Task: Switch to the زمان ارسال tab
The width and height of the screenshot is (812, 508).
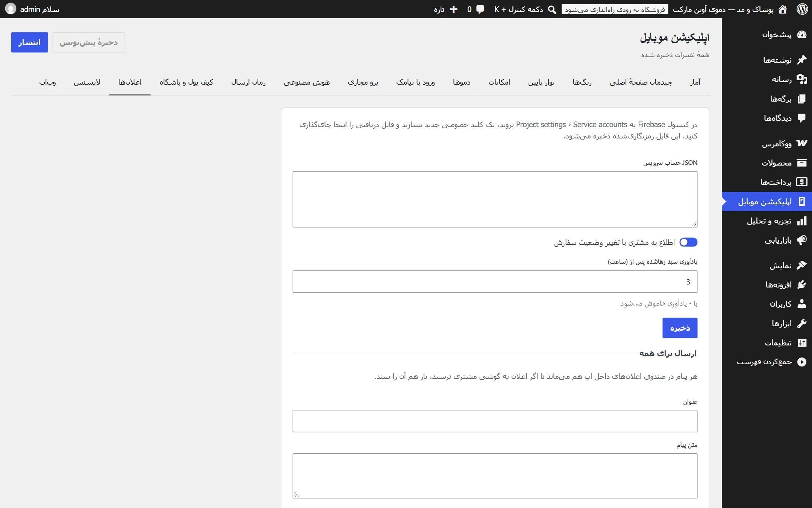Action: coord(248,82)
